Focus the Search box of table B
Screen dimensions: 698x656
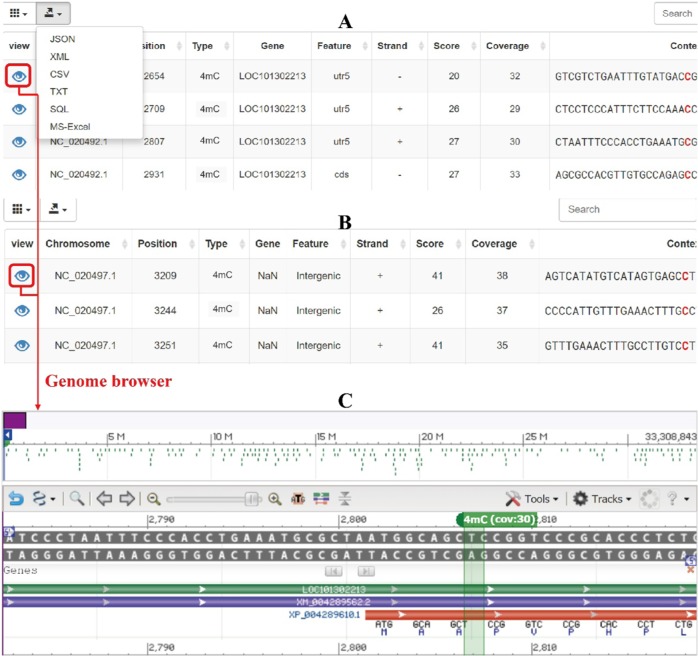pos(628,209)
